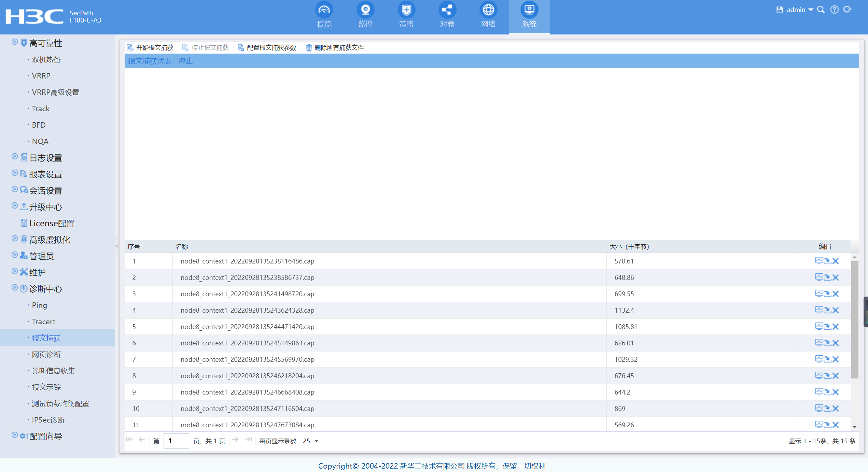Click the logout icon at top right

[x=848, y=10]
